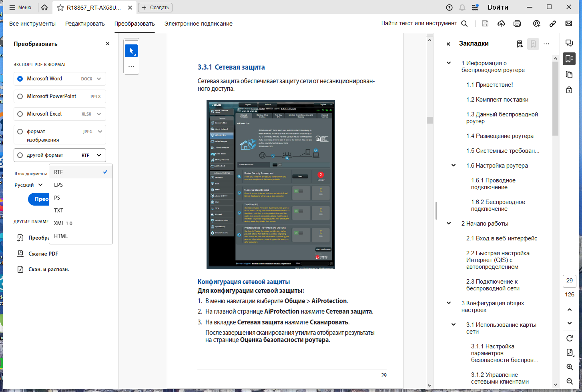Open the Русский language dropdown
The height and width of the screenshot is (392, 582).
coord(28,185)
